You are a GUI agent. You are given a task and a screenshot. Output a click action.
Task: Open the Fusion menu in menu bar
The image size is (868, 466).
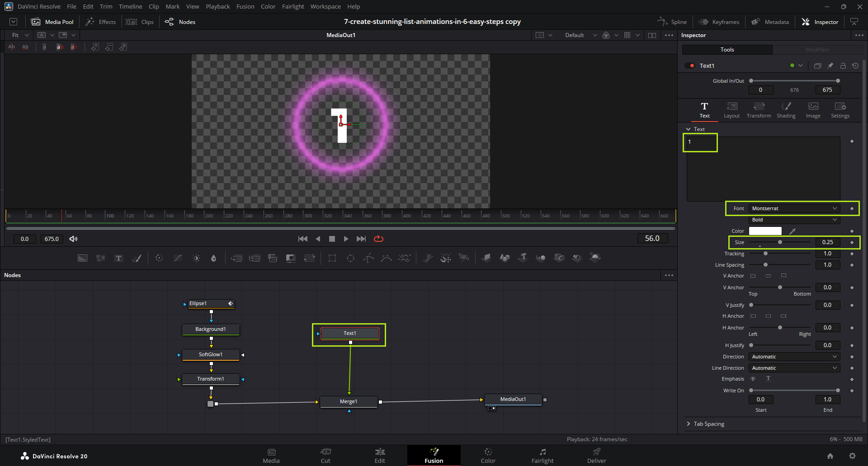click(x=245, y=6)
